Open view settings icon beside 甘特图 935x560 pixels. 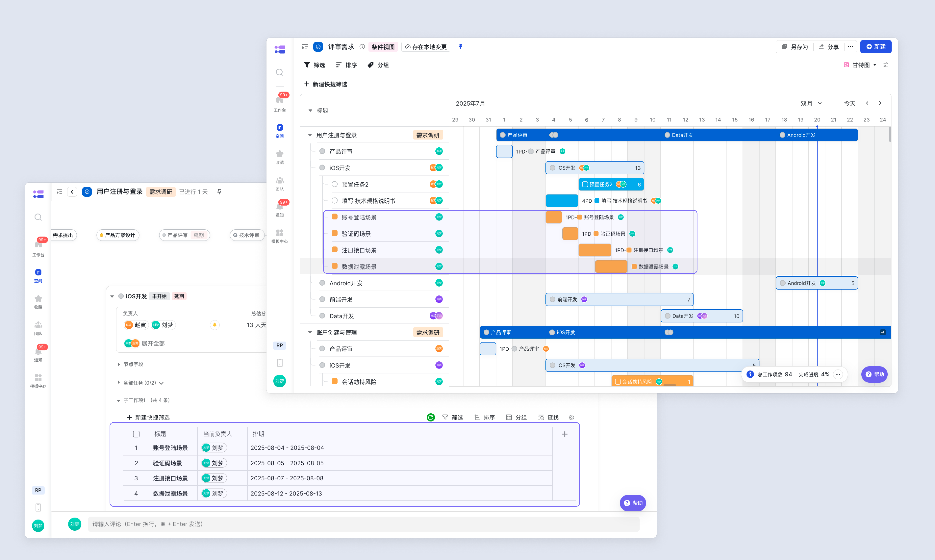[x=886, y=65]
